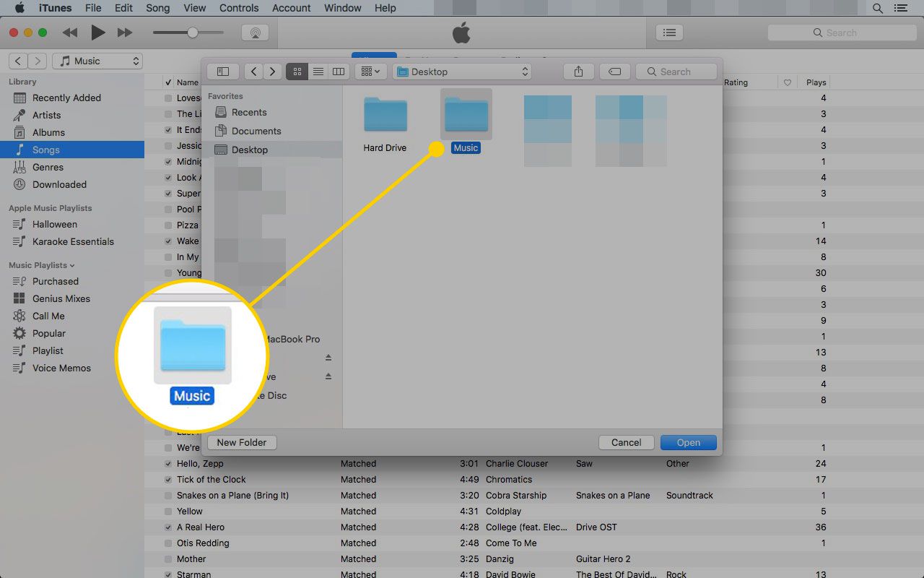Open the group-by arrange dropdown
The width and height of the screenshot is (924, 578).
point(371,72)
